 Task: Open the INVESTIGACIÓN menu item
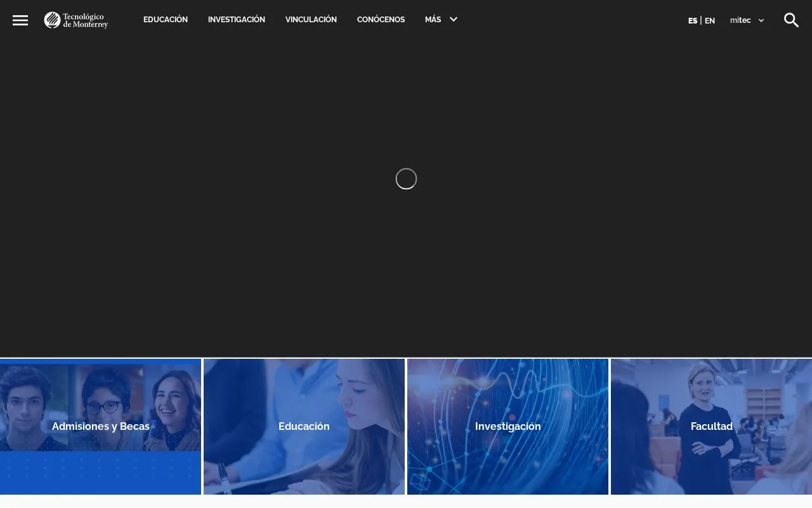coord(237,20)
